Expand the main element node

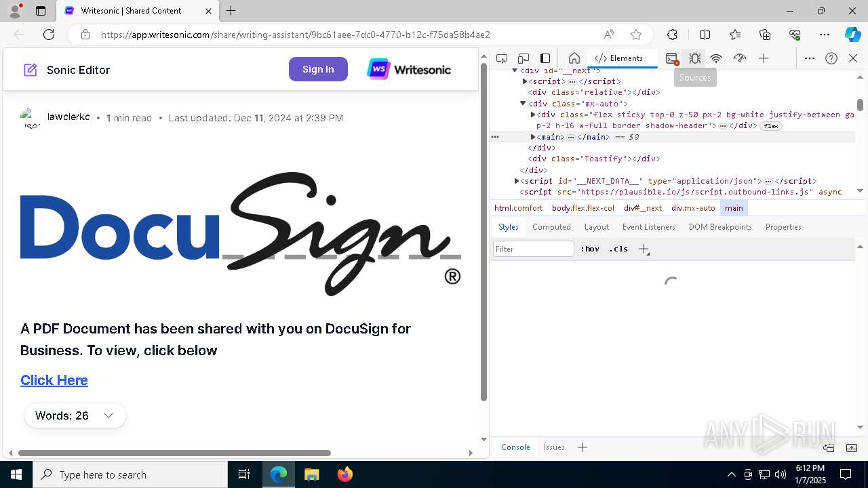pos(533,137)
